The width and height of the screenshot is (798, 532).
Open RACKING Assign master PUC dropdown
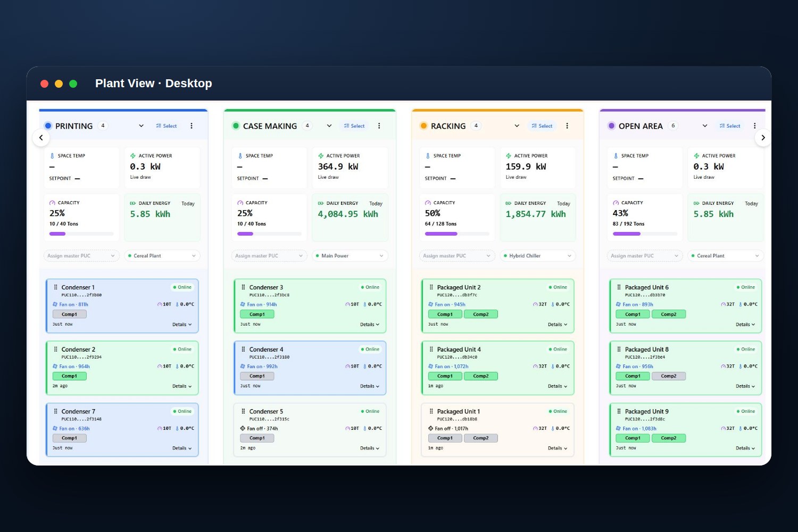point(457,256)
